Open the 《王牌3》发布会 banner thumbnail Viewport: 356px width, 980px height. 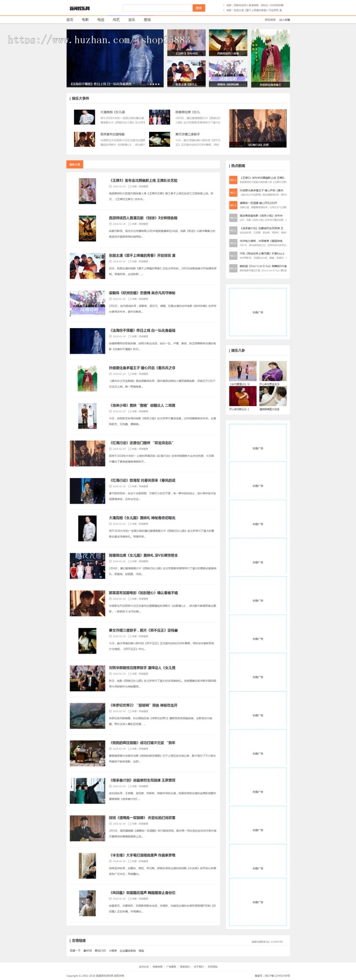point(186,42)
